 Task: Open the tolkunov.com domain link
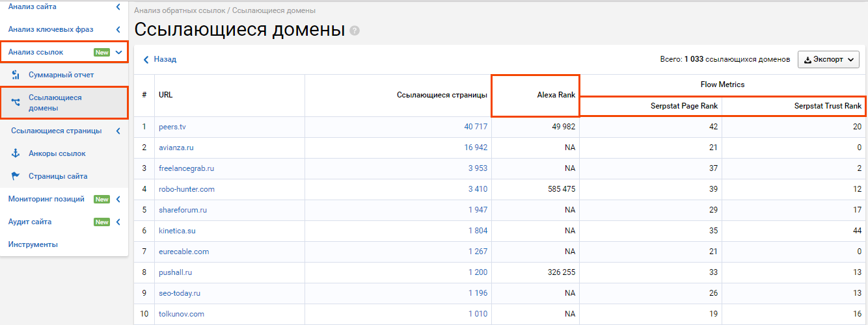pyautogui.click(x=182, y=314)
